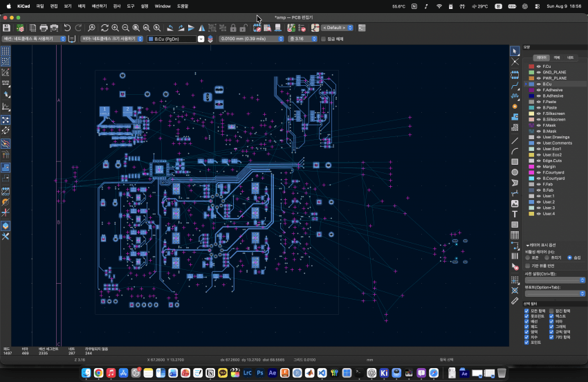Open the Design Rules Checker icon
Image resolution: width=588 pixels, height=382 pixels.
[302, 28]
